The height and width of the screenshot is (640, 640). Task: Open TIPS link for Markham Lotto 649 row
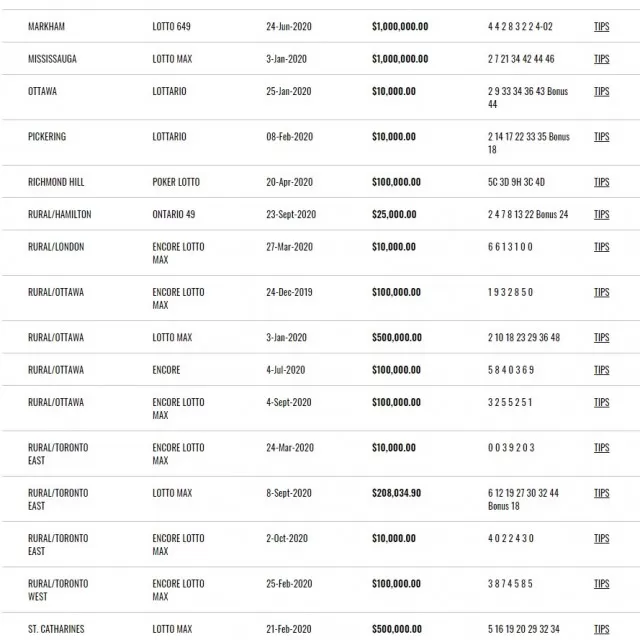point(601,27)
